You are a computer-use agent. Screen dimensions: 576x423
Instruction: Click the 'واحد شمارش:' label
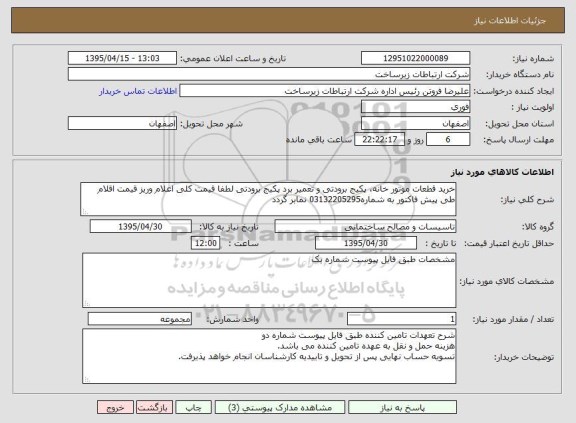coord(233,320)
